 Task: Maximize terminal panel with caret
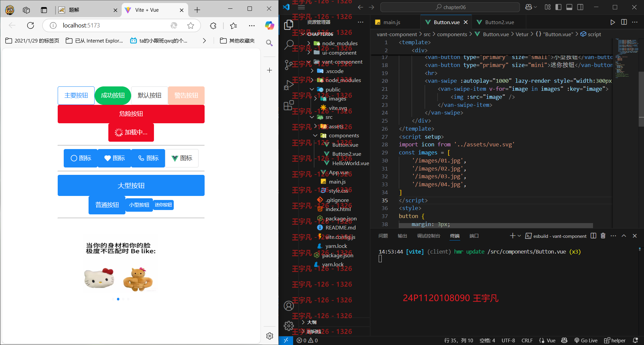point(624,236)
